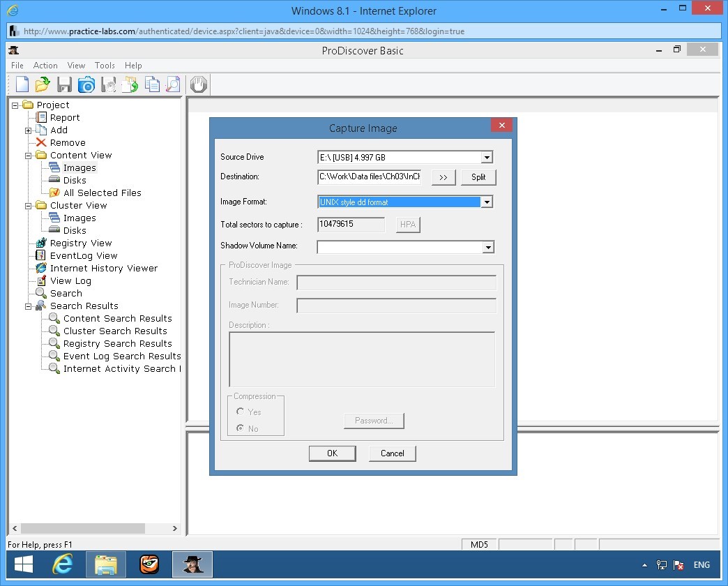Click the Internet Explorer taskbar icon
This screenshot has height=586, width=728.
[x=63, y=564]
